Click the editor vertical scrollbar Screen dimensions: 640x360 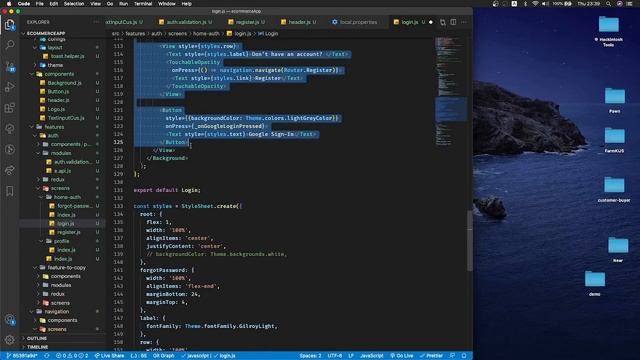click(470, 241)
